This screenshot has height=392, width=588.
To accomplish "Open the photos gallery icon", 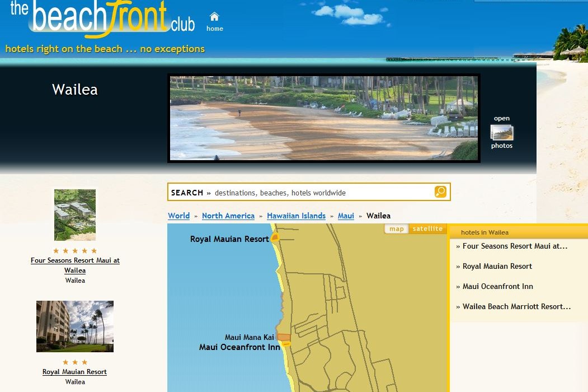I will pos(502,133).
